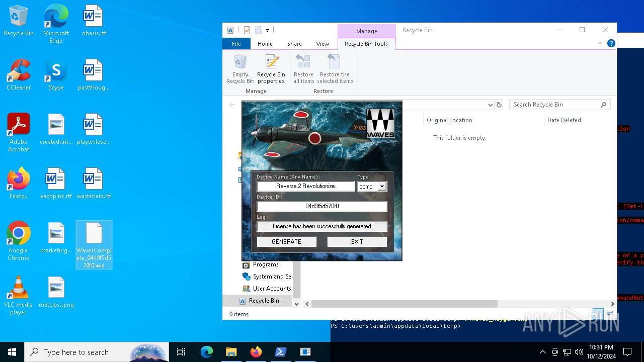The height and width of the screenshot is (362, 644).
Task: Select the Recycle Bin Tools tab
Action: pos(366,44)
